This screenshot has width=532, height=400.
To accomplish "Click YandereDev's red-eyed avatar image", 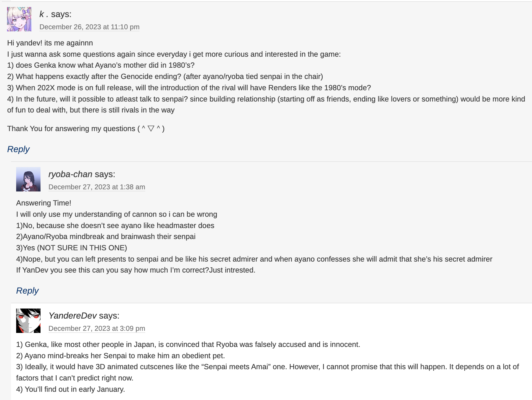I will (x=28, y=321).
